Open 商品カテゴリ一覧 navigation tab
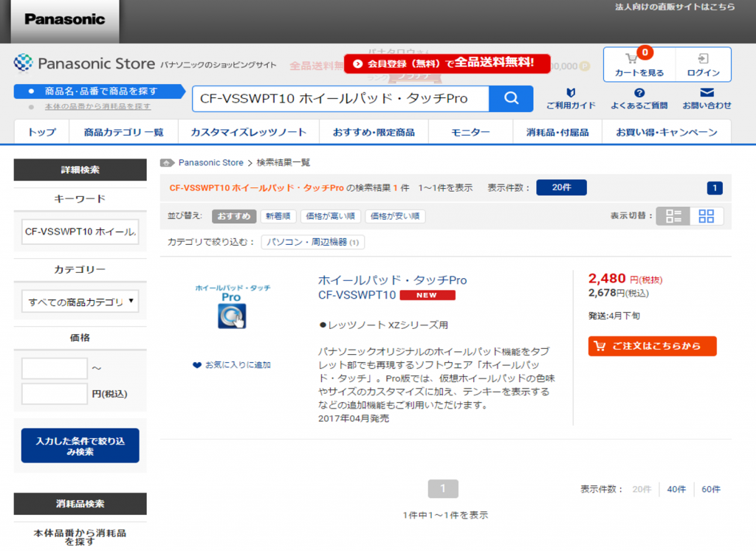Screen dimensions: 756x551 (123, 132)
